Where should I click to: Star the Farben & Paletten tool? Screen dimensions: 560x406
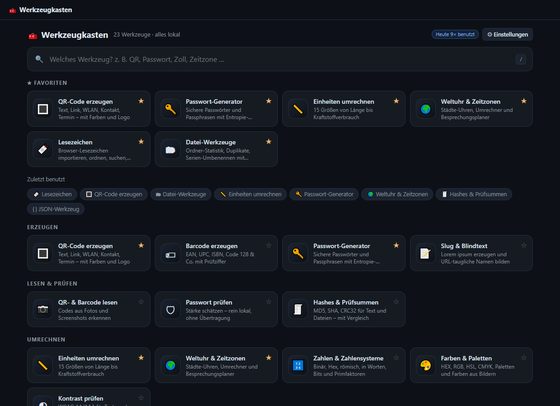[x=524, y=357]
